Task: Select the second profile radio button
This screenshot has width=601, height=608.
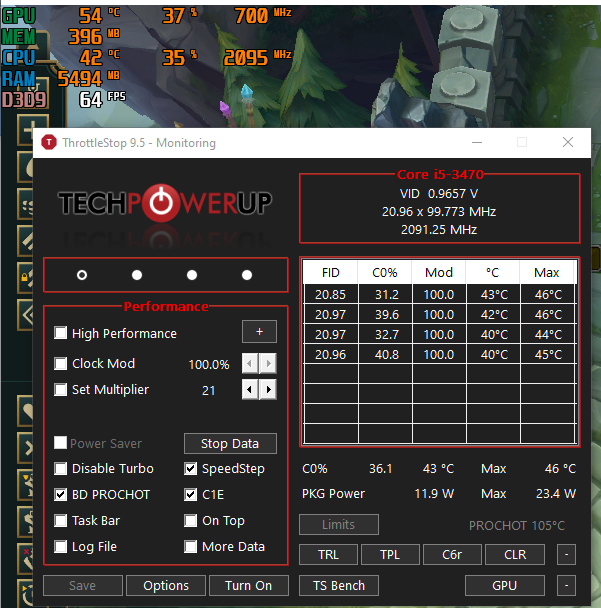Action: point(137,275)
